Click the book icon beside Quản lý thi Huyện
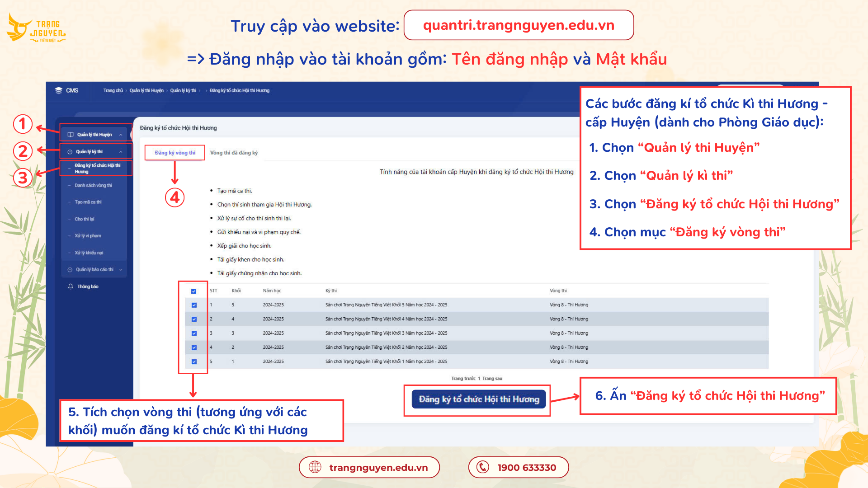This screenshot has height=488, width=868. coord(71,135)
